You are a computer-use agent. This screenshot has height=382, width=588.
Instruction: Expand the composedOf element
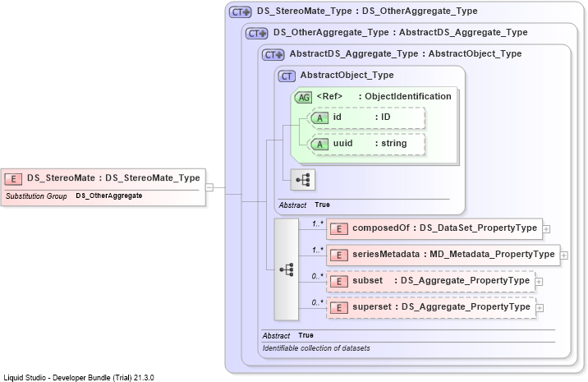point(547,229)
